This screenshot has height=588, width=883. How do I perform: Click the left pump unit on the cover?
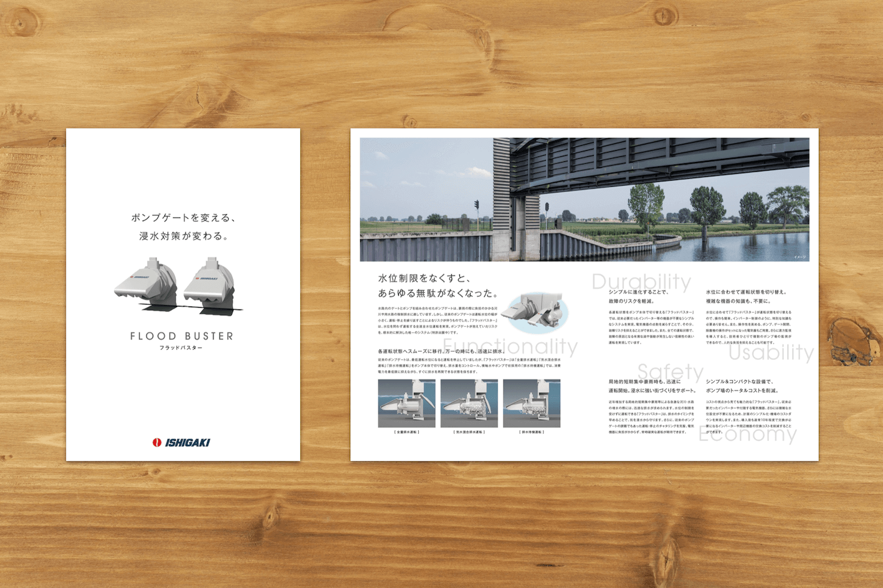pos(146,283)
